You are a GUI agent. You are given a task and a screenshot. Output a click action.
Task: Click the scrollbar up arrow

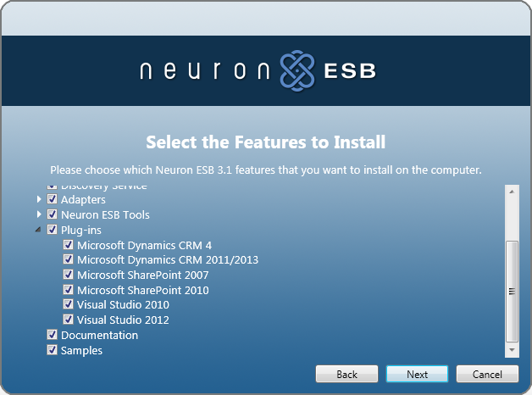pyautogui.click(x=512, y=192)
